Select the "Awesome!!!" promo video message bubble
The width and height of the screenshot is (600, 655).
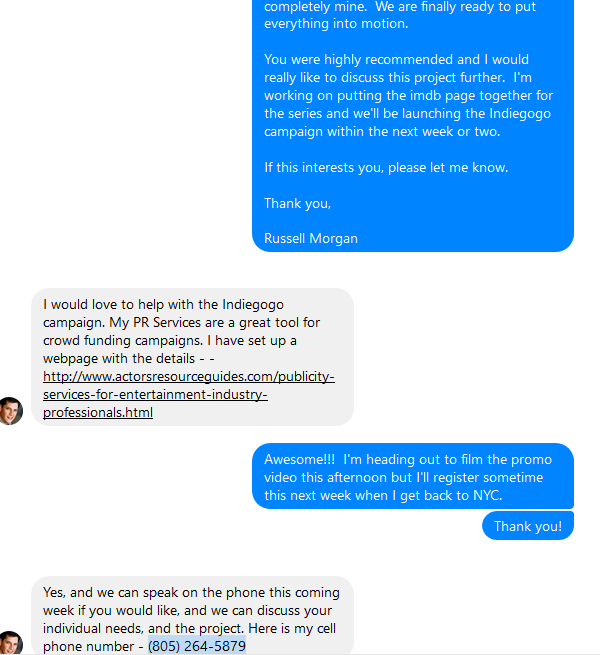pyautogui.click(x=413, y=477)
